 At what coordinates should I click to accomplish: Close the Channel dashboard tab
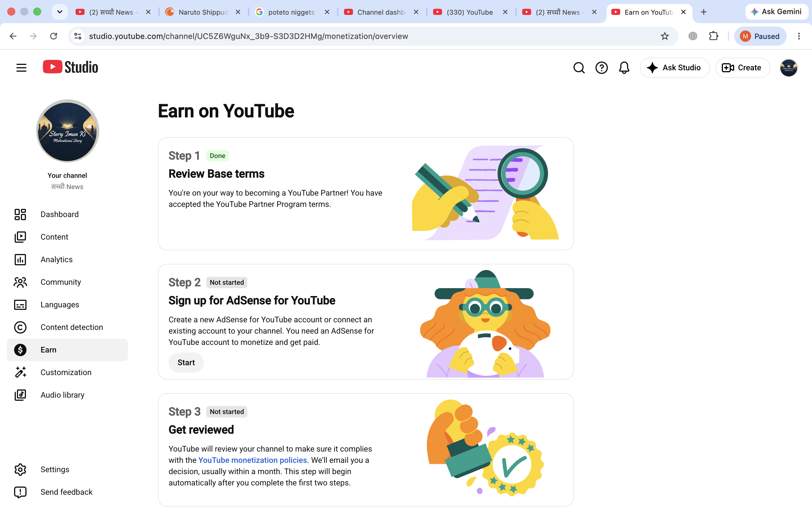[x=416, y=12]
